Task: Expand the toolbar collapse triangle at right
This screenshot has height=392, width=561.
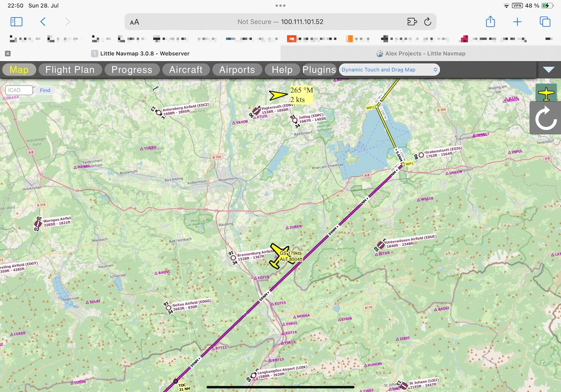Action: click(548, 70)
